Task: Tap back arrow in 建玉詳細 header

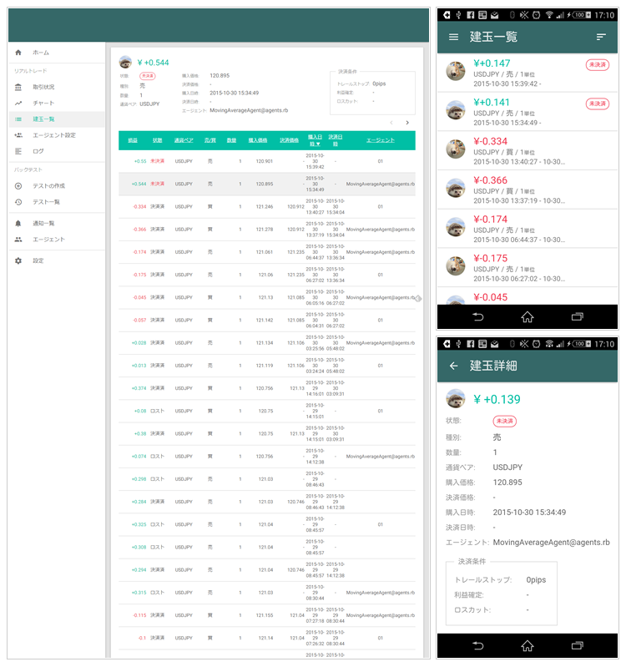Action: tap(453, 366)
